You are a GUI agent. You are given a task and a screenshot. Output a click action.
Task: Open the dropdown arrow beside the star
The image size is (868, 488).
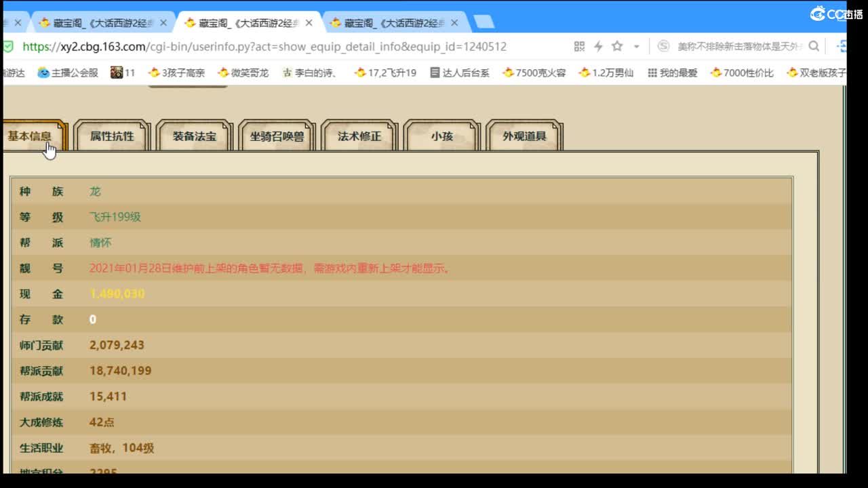coord(636,47)
